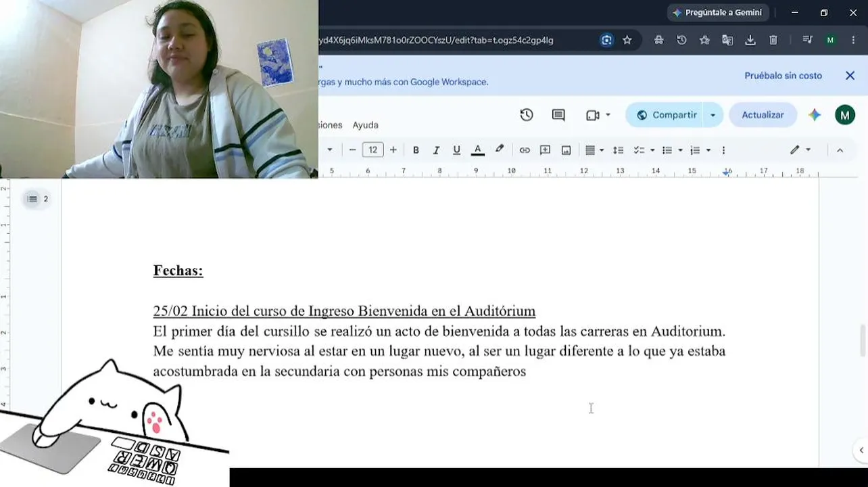Open the incognito-style extension icon
The height and width of the screenshot is (487, 868).
(658, 40)
